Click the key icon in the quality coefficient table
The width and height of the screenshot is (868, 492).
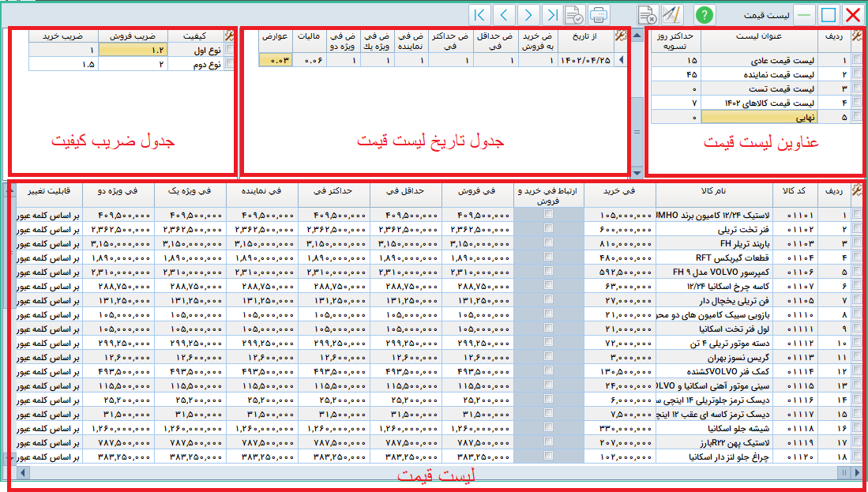pyautogui.click(x=230, y=36)
